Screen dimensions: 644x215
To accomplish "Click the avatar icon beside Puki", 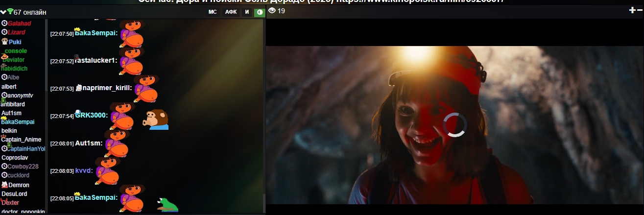I will point(5,42).
